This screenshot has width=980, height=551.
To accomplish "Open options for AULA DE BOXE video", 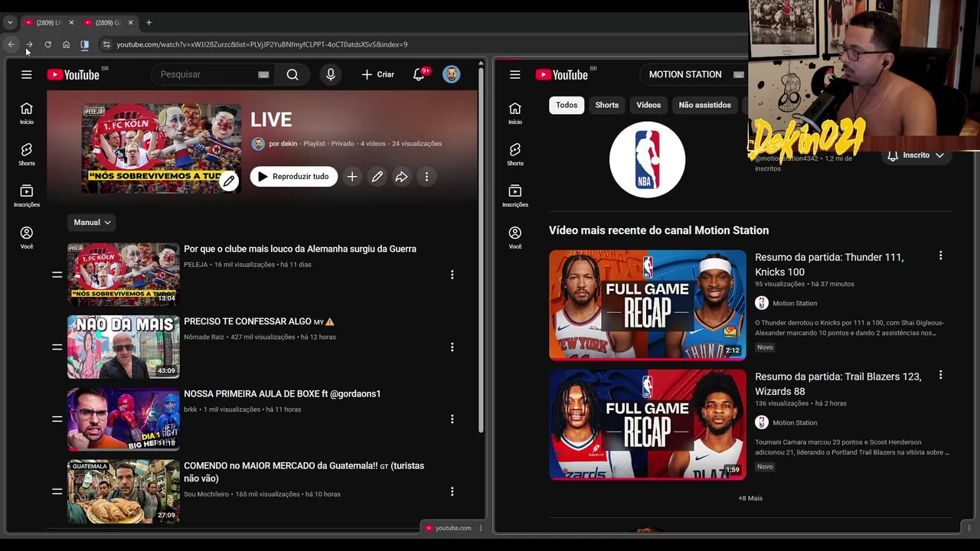I will [452, 419].
